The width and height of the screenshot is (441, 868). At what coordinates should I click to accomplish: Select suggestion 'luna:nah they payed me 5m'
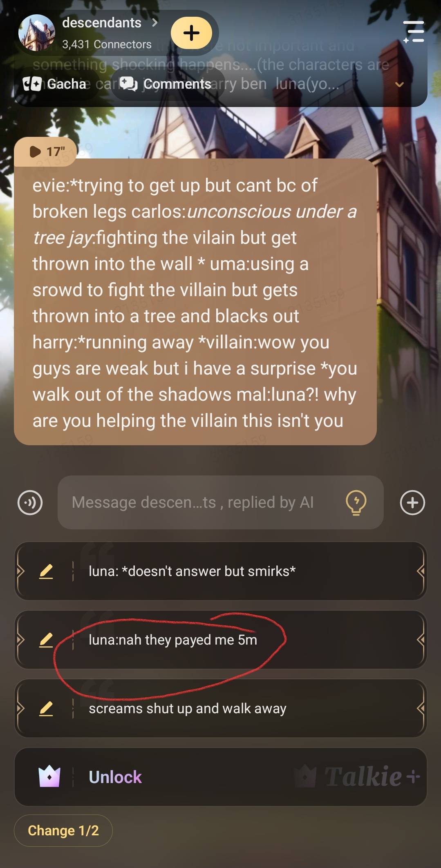pyautogui.click(x=221, y=640)
